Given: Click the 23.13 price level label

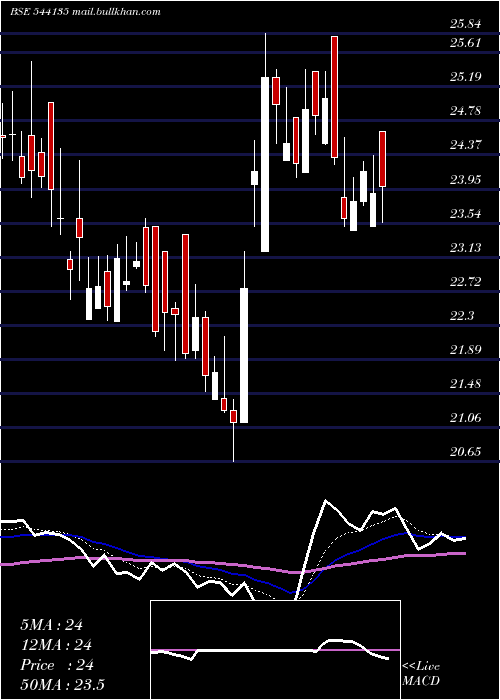Looking at the screenshot, I should [466, 247].
